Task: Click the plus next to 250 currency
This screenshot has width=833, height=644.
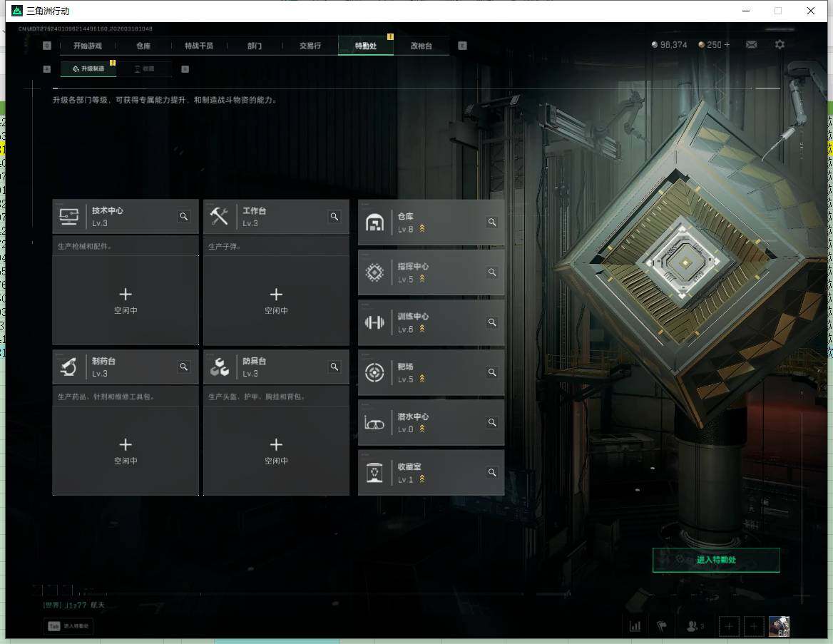Action: [x=727, y=45]
